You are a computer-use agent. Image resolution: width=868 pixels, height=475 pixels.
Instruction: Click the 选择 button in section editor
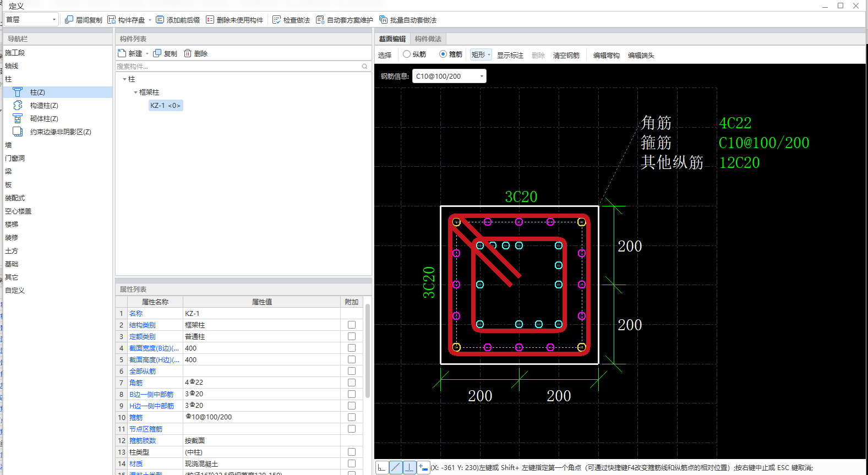(x=385, y=55)
